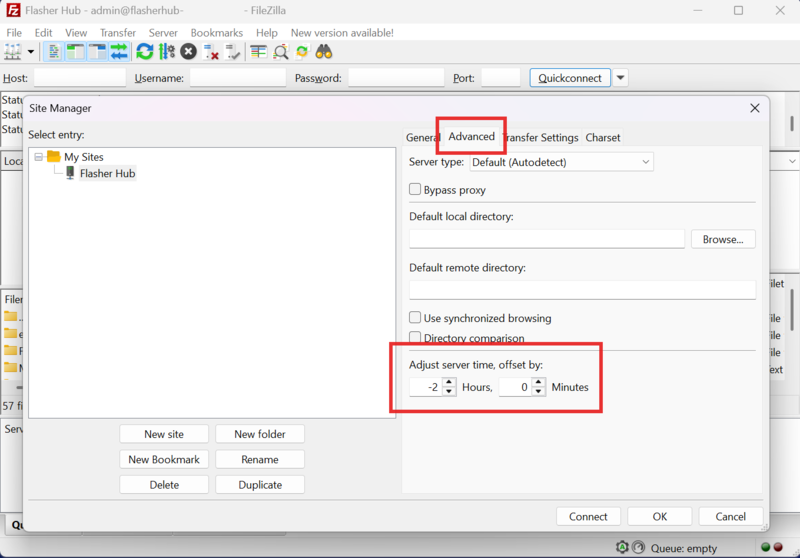
Task: Toggle processing of transfer queue icon
Action: [166, 52]
